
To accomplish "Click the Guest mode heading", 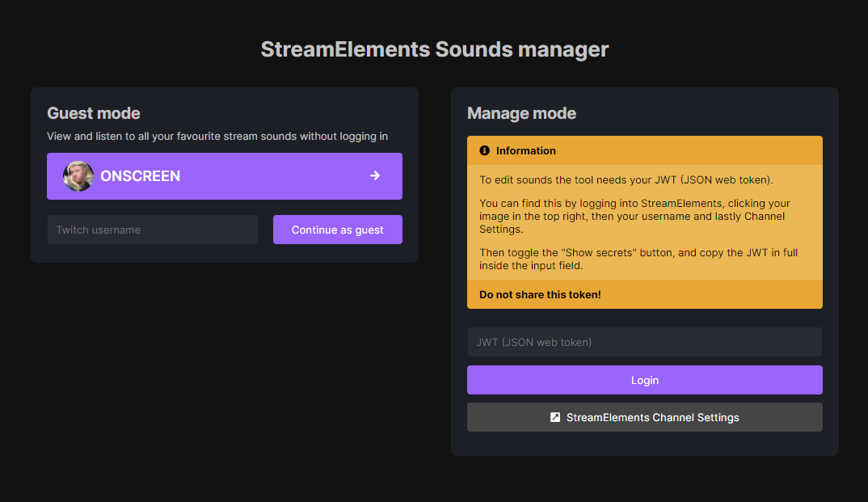I will tap(93, 113).
